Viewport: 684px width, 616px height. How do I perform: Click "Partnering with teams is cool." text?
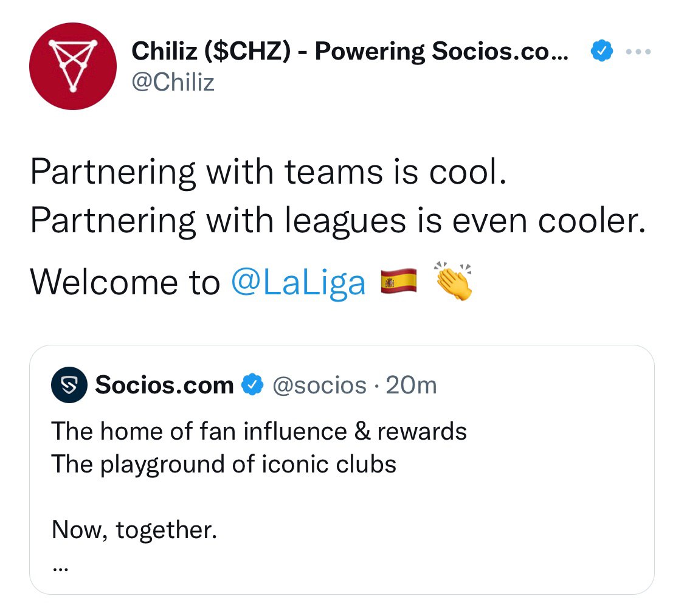point(268,174)
